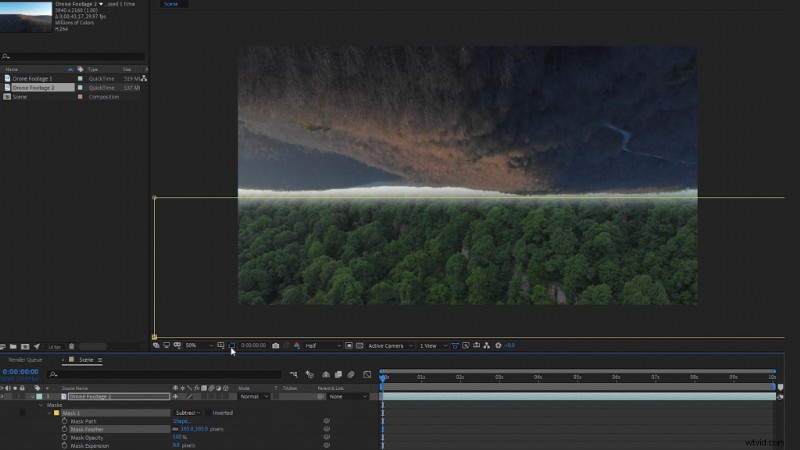800x450 pixels.
Task: Toggle the Mask Path stopwatch
Action: tap(64, 421)
